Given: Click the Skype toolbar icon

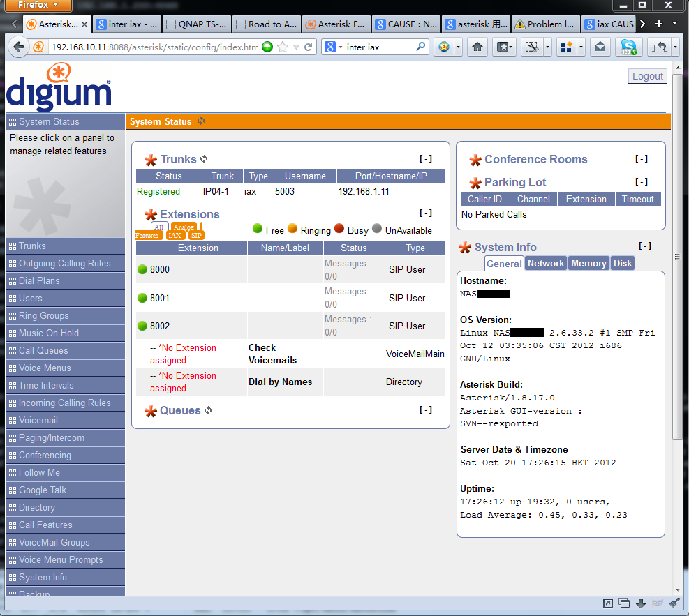Looking at the screenshot, I should 629,47.
